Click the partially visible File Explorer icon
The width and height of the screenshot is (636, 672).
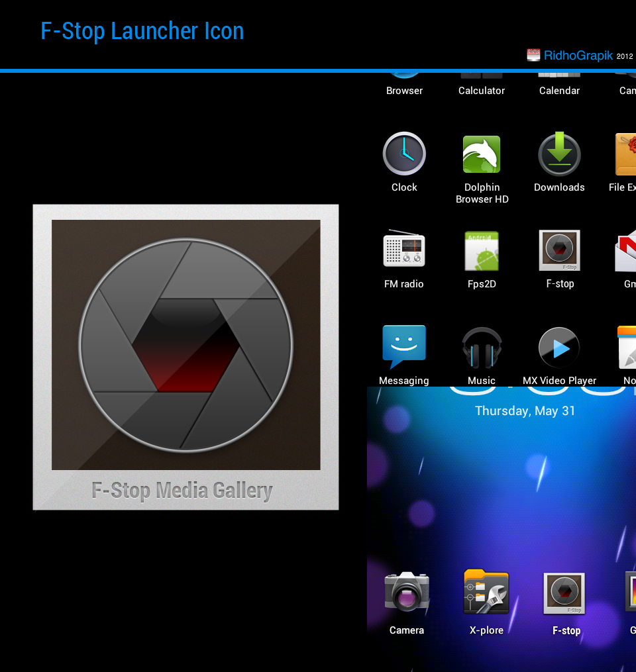(625, 154)
